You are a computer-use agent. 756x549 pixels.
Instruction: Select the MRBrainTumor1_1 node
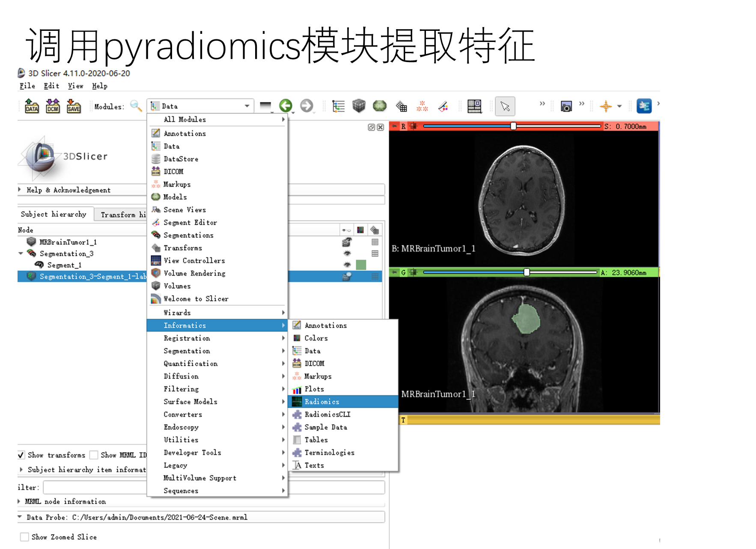point(68,242)
